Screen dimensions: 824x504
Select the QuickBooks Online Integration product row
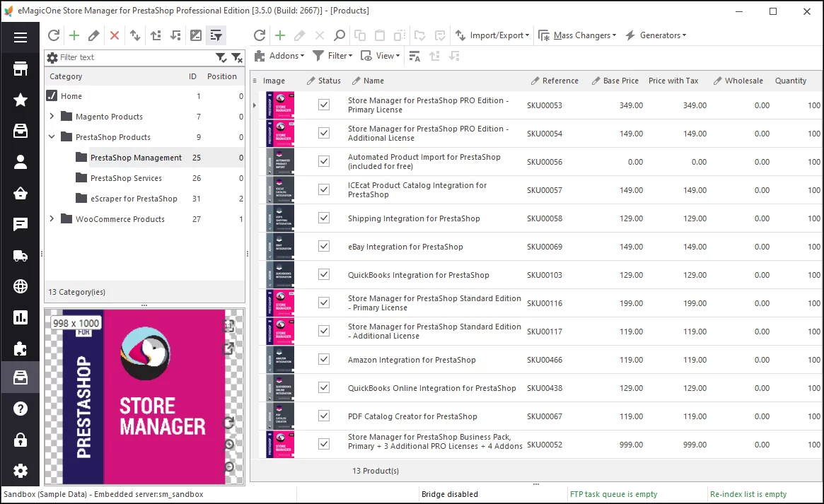540,388
